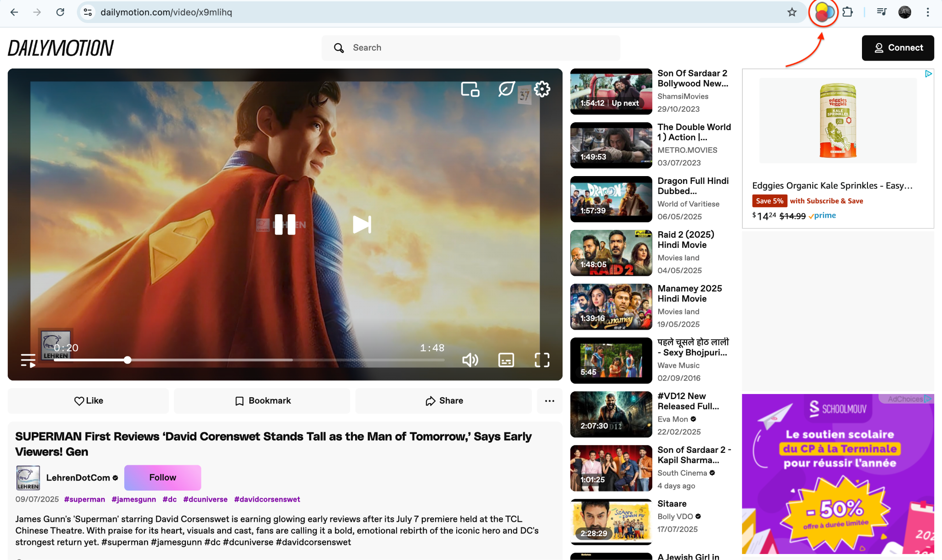Open the #superman hashtag link
This screenshot has height=560, width=942.
coord(85,499)
